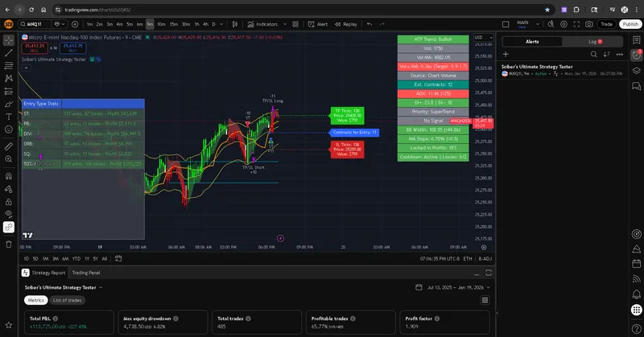Screen dimensions: 644x337
Task: Click the Publish button
Action: click(630, 24)
